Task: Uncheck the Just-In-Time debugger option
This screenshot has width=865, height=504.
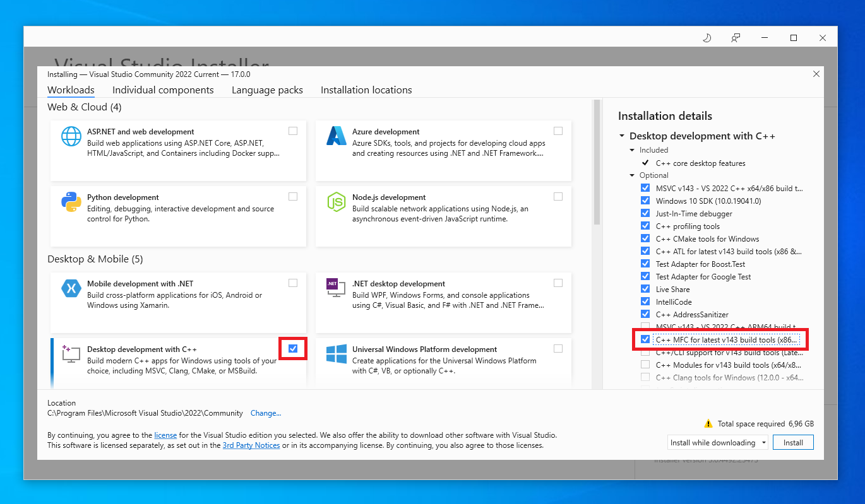Action: click(x=645, y=213)
